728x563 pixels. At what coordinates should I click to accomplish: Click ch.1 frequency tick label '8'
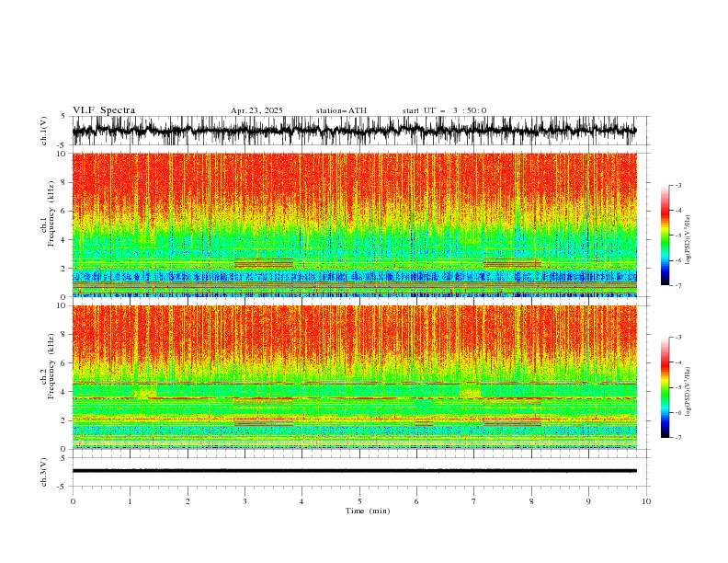click(64, 182)
